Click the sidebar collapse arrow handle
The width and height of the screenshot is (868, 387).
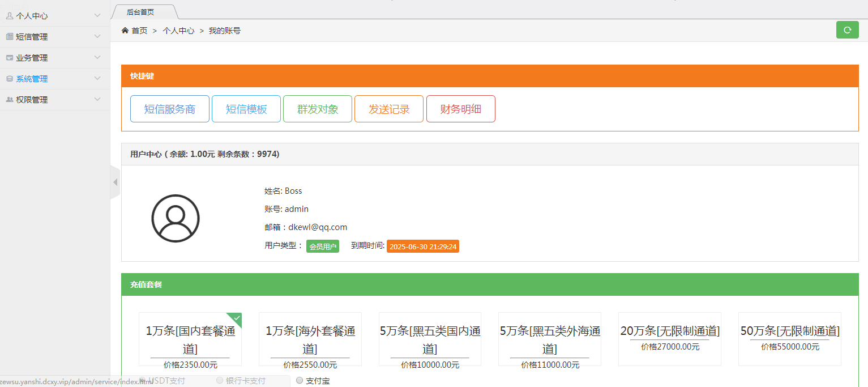point(115,182)
